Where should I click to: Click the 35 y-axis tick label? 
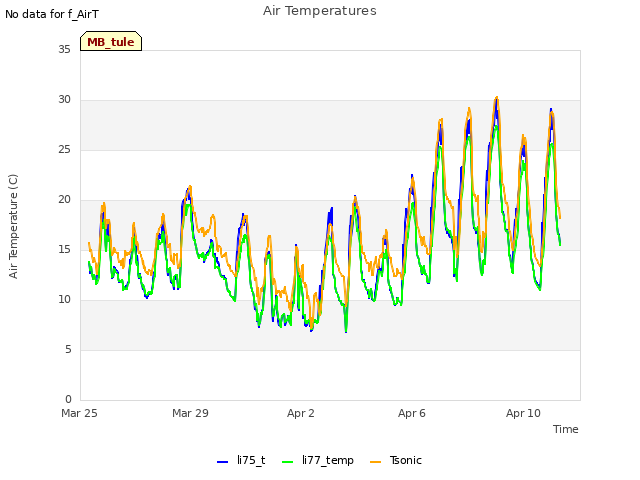[64, 49]
